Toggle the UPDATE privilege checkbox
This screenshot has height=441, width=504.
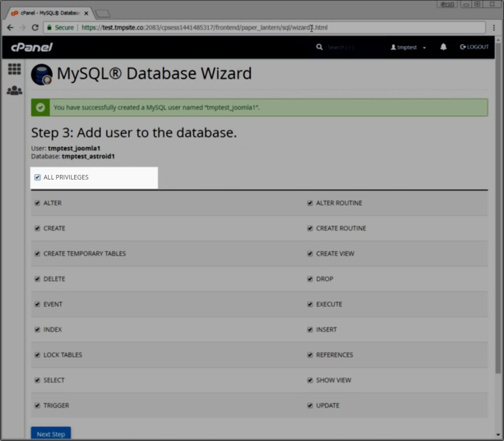(310, 406)
